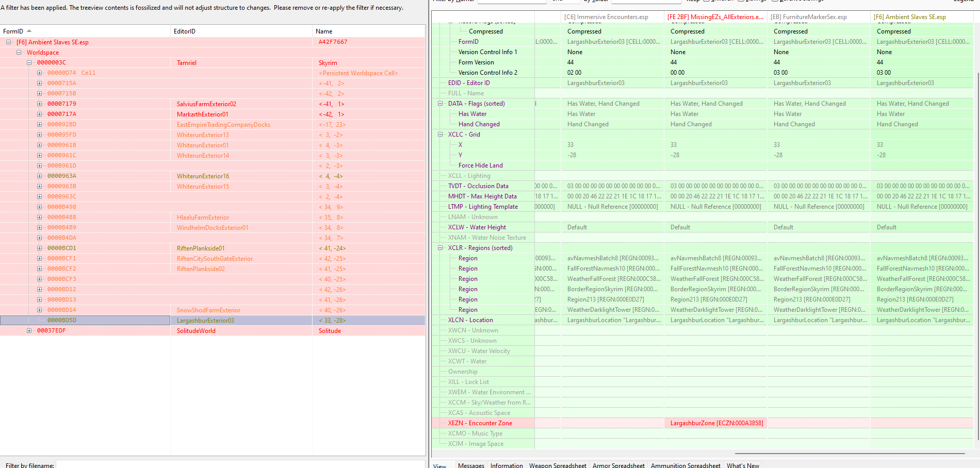Open the Armor Spreadsheet tab

(x=618, y=465)
